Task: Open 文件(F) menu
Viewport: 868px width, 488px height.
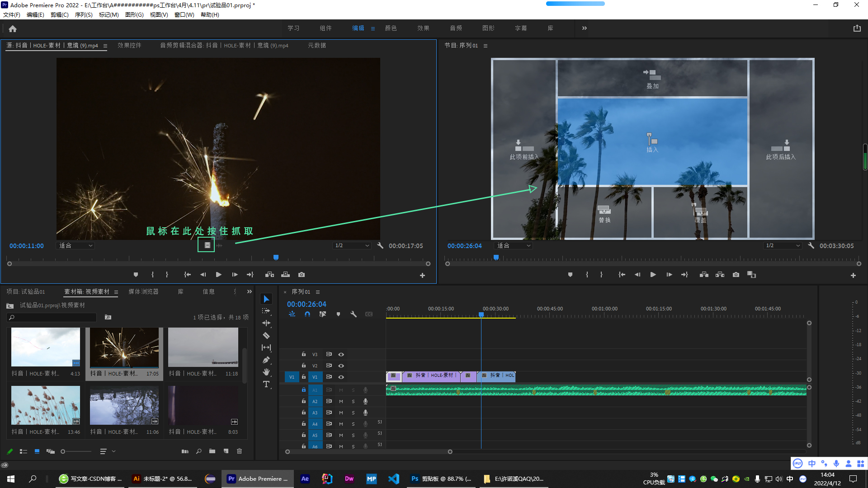Action: pyautogui.click(x=12, y=15)
